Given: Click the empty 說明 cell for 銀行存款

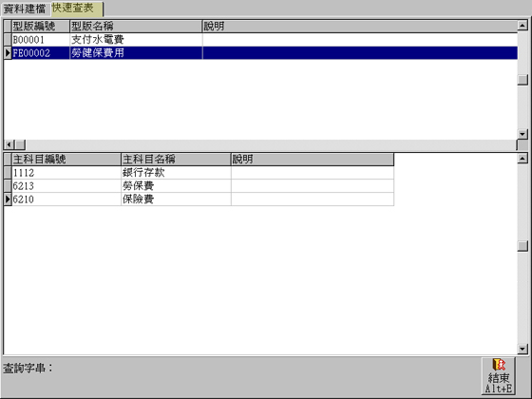Looking at the screenshot, I should coord(313,173).
